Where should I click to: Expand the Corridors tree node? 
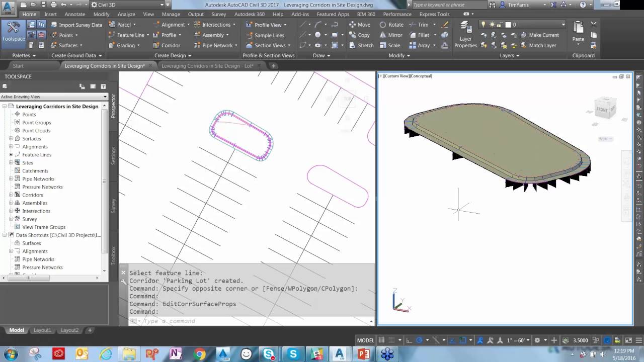11,195
